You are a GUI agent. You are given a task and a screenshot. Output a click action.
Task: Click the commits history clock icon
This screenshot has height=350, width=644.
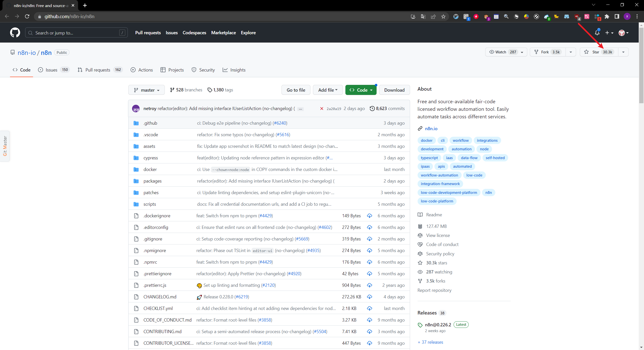tap(372, 109)
